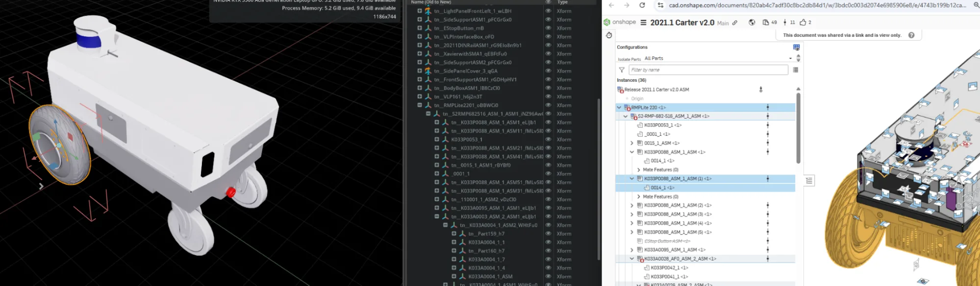Select K033A0004_1_7 in stage tree

[x=486, y=260]
